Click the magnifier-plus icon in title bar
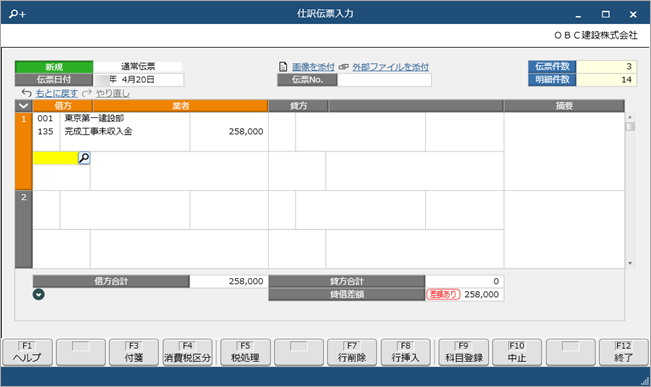Viewport: 651px width, 387px height. tap(17, 14)
